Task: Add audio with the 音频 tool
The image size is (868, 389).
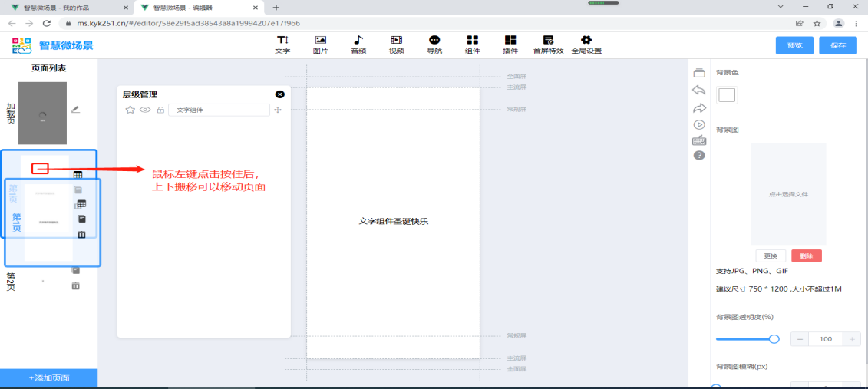Action: click(x=358, y=45)
